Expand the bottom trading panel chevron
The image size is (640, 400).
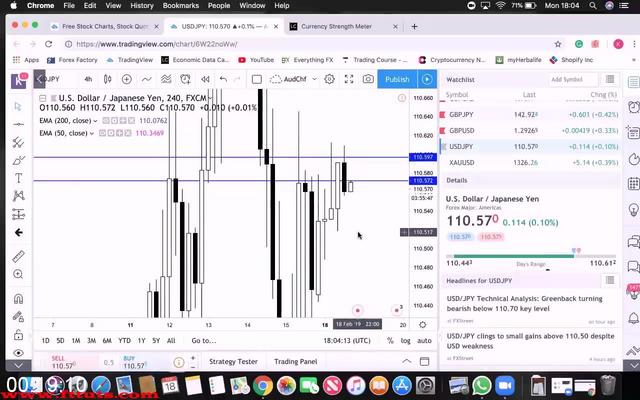407,361
